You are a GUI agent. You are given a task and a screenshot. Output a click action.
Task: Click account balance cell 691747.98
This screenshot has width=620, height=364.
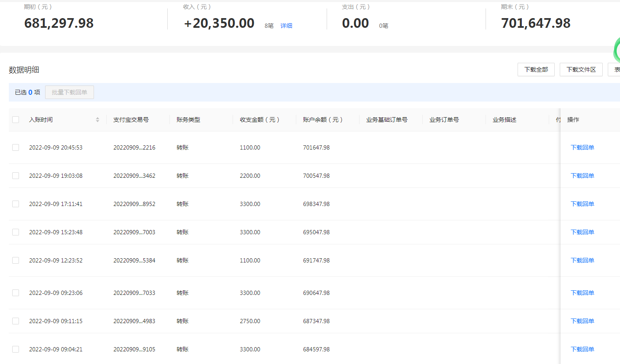pos(317,260)
